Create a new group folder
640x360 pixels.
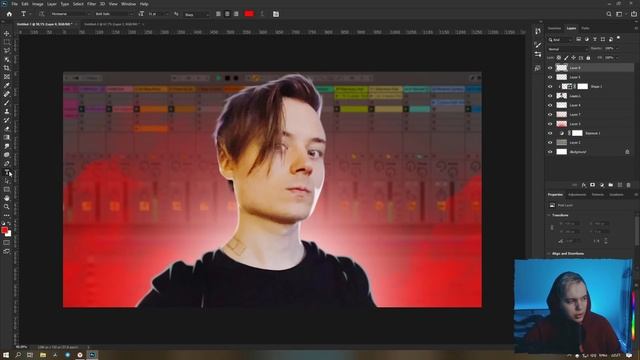(x=611, y=185)
